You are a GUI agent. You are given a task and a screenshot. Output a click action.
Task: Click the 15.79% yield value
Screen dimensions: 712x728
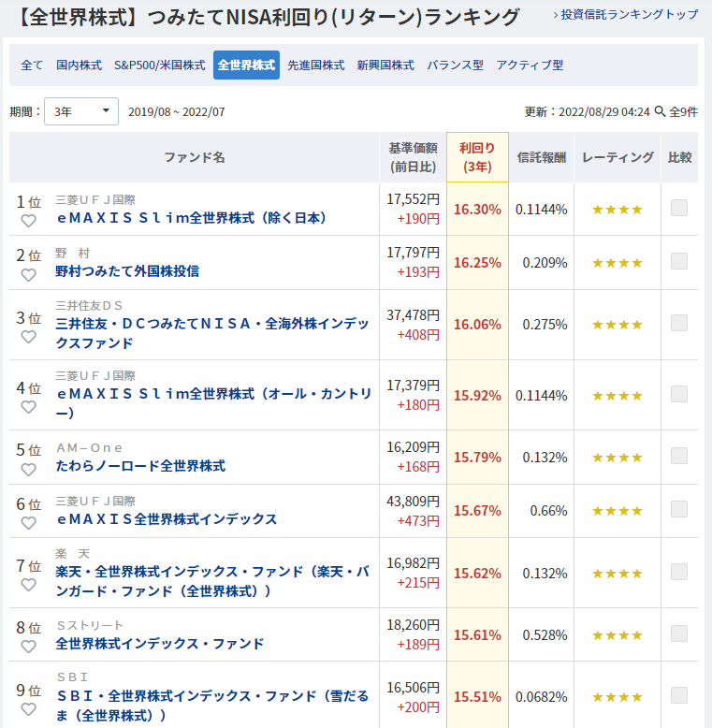pyautogui.click(x=477, y=458)
